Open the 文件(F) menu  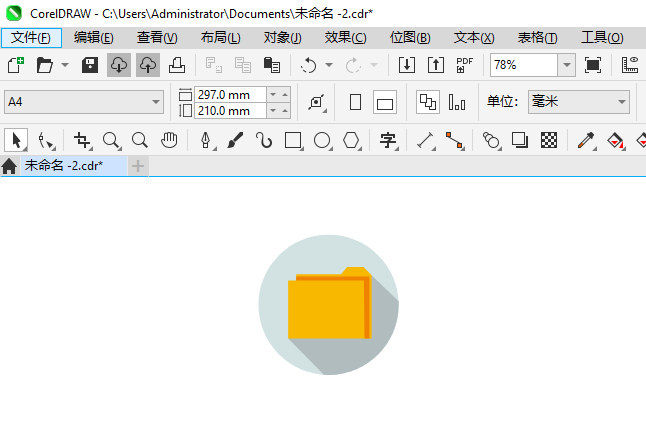tap(31, 38)
